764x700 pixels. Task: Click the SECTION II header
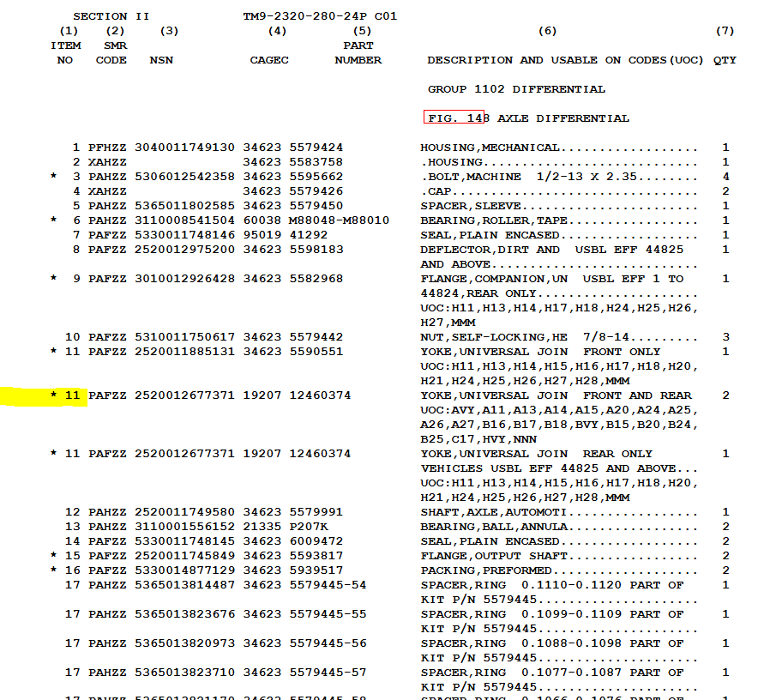coord(111,16)
